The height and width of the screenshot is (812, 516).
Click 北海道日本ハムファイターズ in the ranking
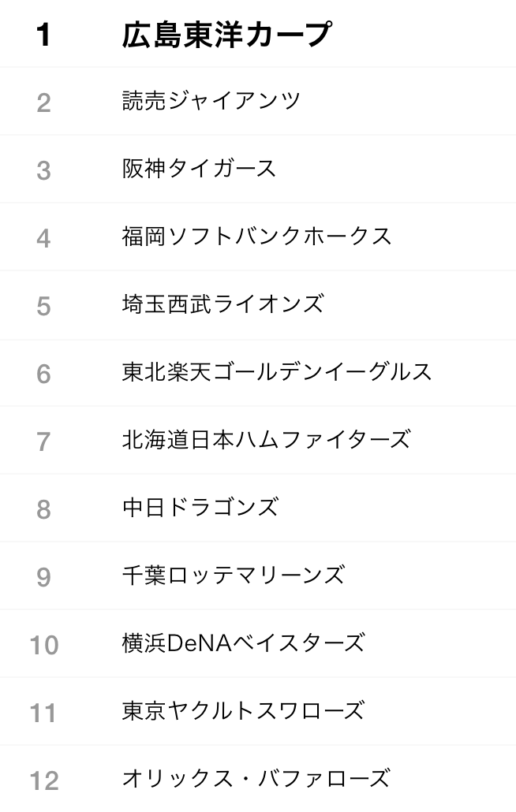(267, 440)
